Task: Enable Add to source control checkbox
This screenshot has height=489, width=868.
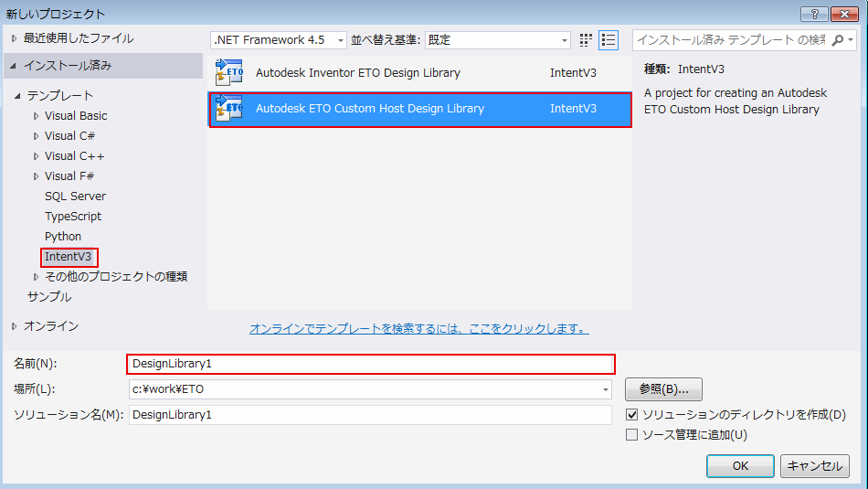Action: point(631,435)
